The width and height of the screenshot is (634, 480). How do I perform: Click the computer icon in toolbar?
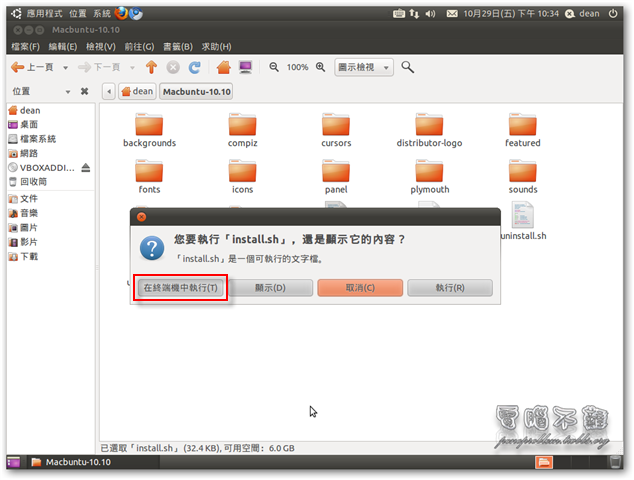click(245, 67)
